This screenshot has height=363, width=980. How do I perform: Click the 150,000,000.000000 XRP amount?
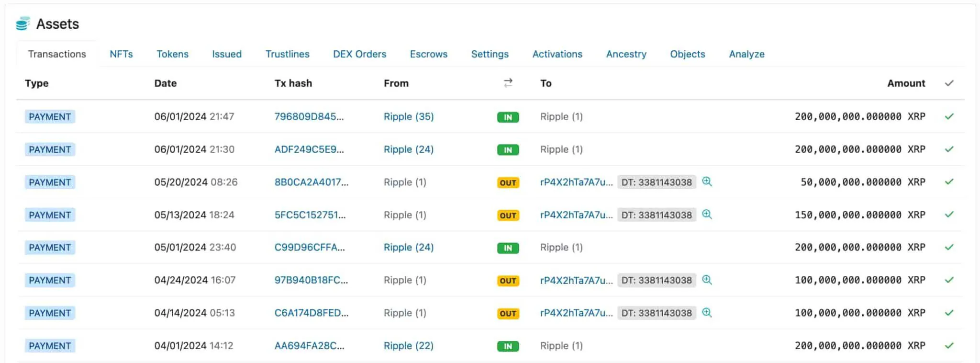pos(860,215)
